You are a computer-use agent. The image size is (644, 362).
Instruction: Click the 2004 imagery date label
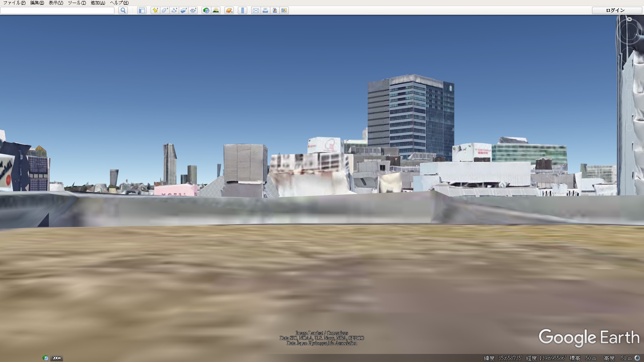pyautogui.click(x=56, y=358)
